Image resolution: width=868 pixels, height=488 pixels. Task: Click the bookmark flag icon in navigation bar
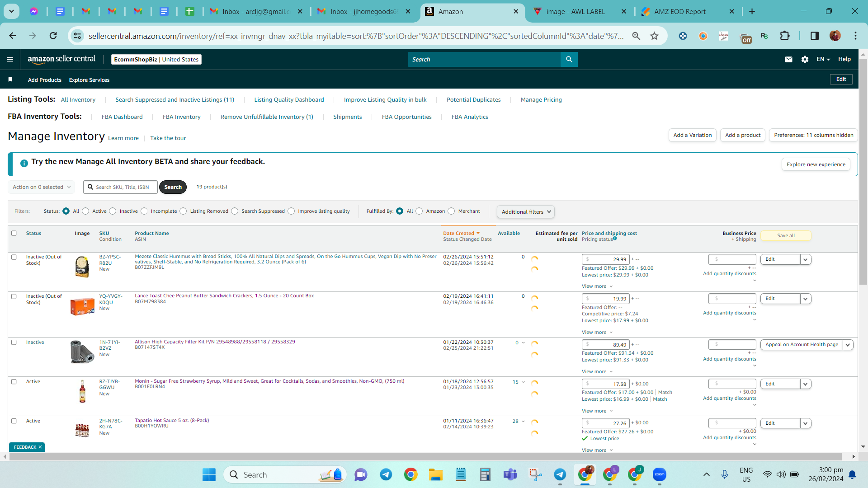[x=10, y=80]
